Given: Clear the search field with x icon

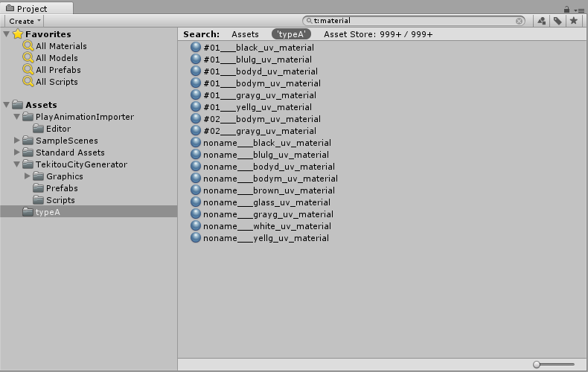Looking at the screenshot, I should click(519, 21).
